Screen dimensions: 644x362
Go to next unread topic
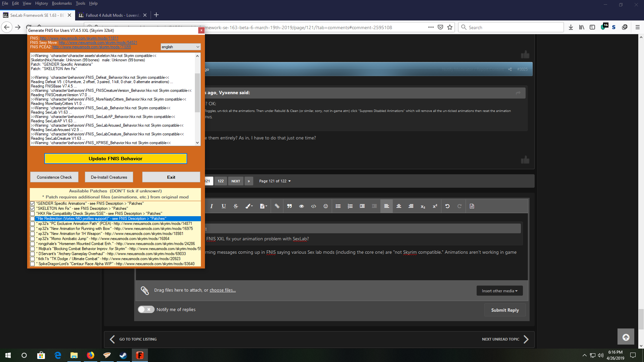tap(505, 339)
